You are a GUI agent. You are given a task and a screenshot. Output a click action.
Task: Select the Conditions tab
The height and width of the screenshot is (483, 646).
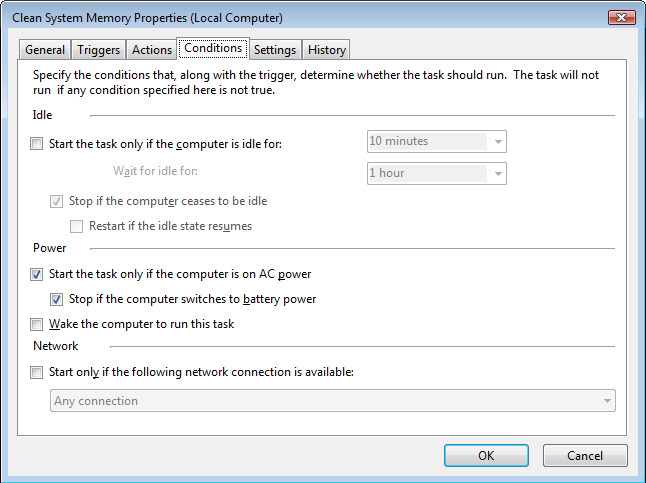click(x=212, y=48)
